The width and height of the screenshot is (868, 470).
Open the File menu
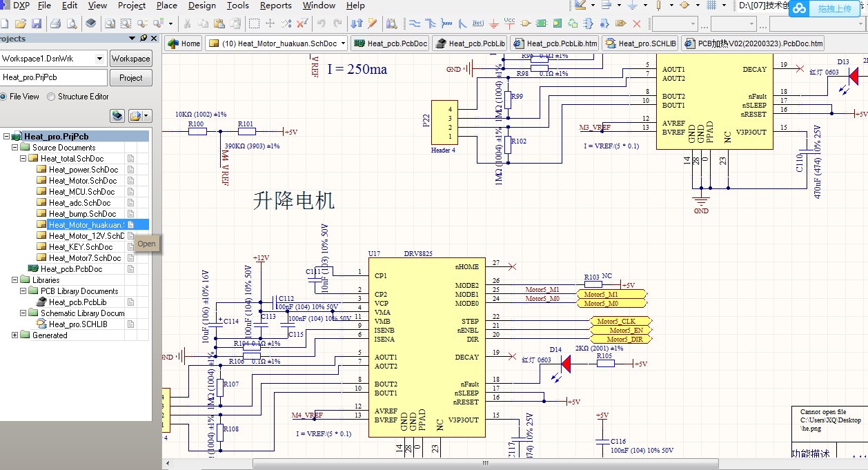click(44, 6)
